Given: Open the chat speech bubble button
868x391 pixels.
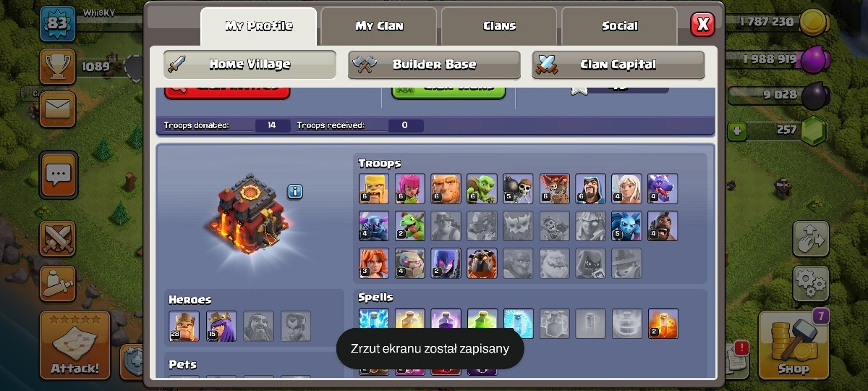Looking at the screenshot, I should [x=59, y=175].
